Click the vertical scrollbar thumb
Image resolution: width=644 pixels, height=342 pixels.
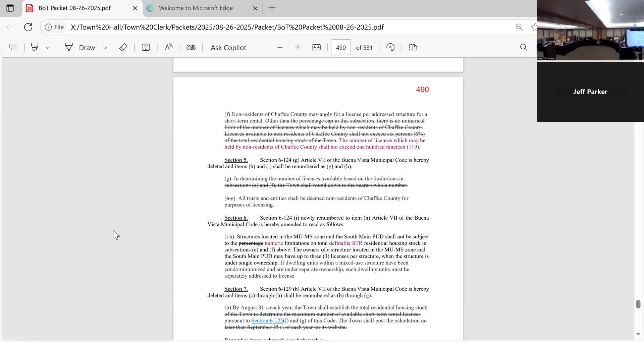(x=638, y=304)
